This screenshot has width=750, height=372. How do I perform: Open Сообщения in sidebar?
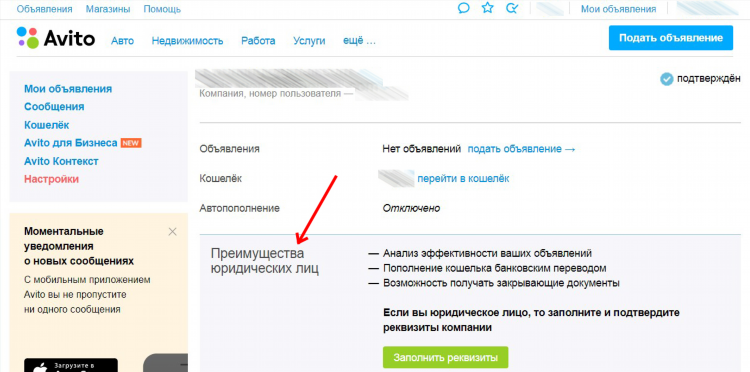coord(54,107)
